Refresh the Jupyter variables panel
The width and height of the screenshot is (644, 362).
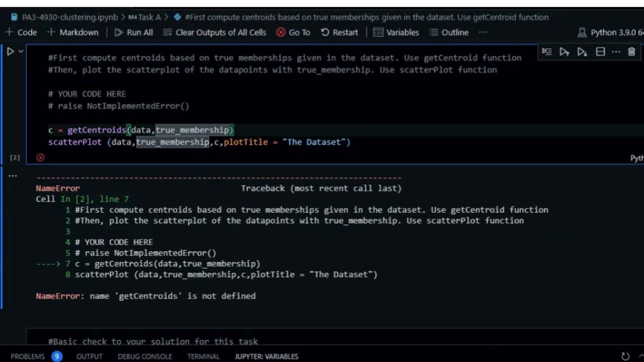click(x=625, y=356)
